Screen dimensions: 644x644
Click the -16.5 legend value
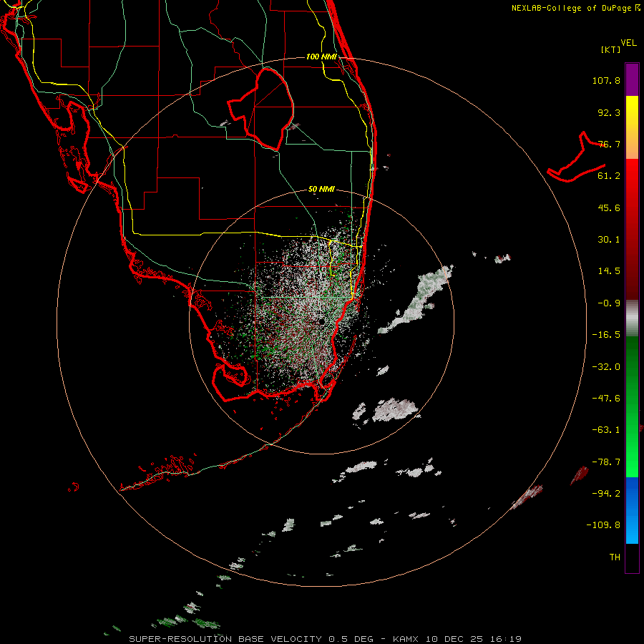click(606, 335)
